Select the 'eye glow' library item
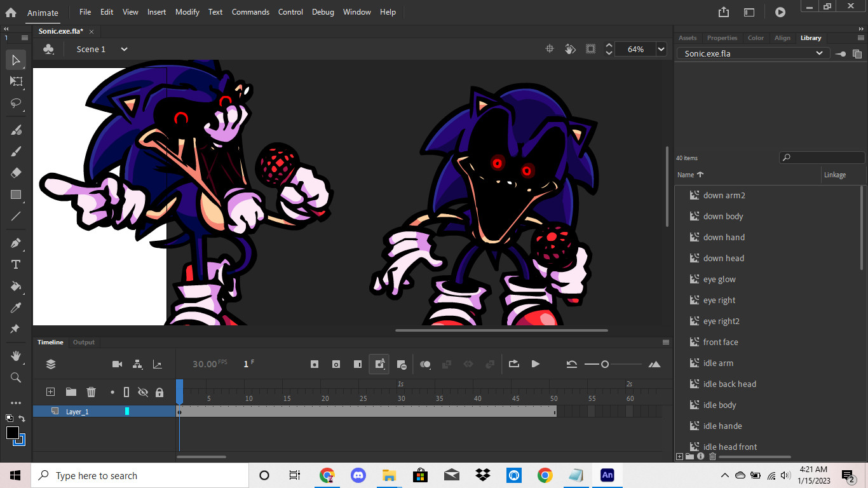 pyautogui.click(x=719, y=279)
